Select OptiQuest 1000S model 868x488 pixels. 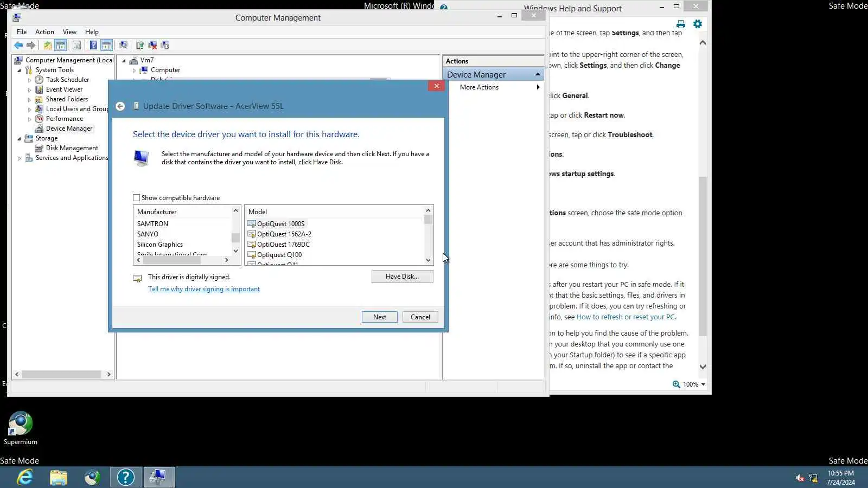click(x=280, y=224)
